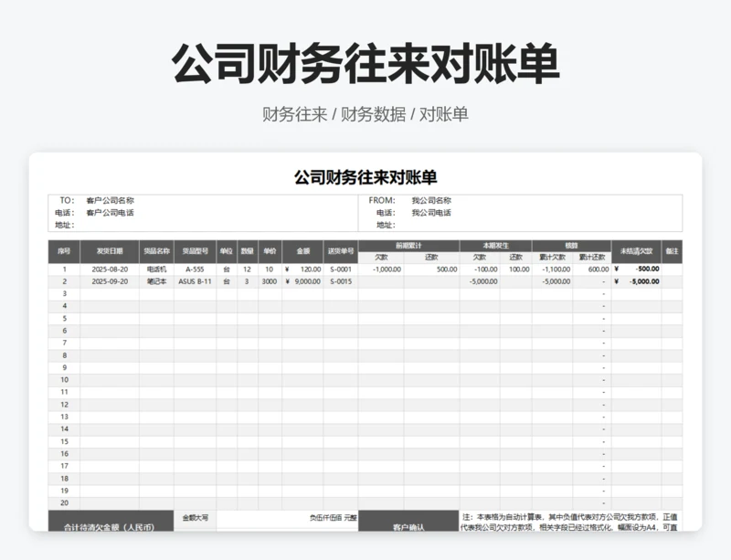Click the TO: label

click(x=67, y=200)
